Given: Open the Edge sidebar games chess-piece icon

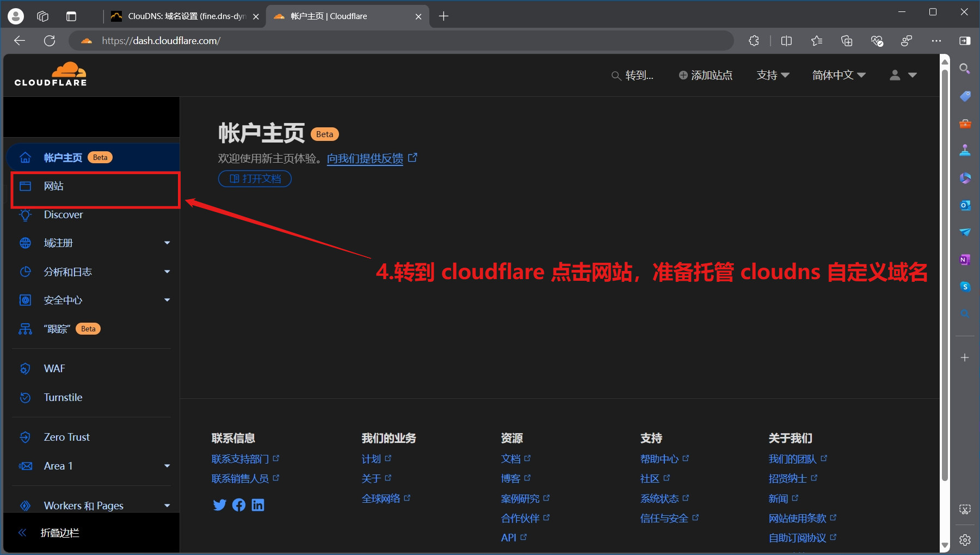Looking at the screenshot, I should [x=965, y=151].
